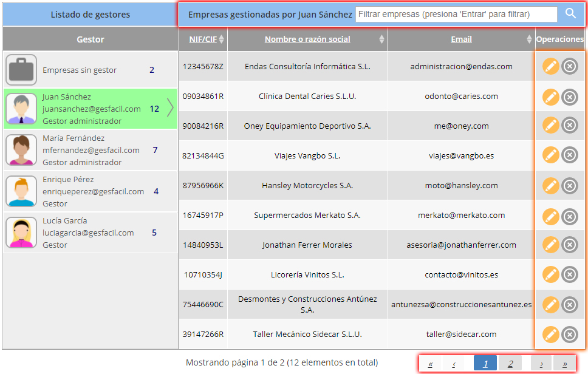Edit Clínica Dental Caries S.L.U. pencil icon

pos(550,97)
